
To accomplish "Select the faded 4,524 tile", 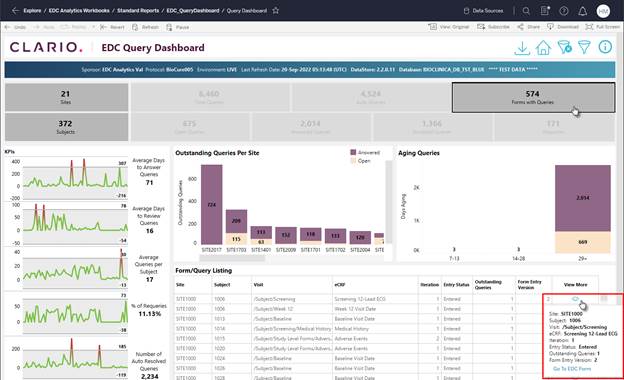I will point(371,97).
